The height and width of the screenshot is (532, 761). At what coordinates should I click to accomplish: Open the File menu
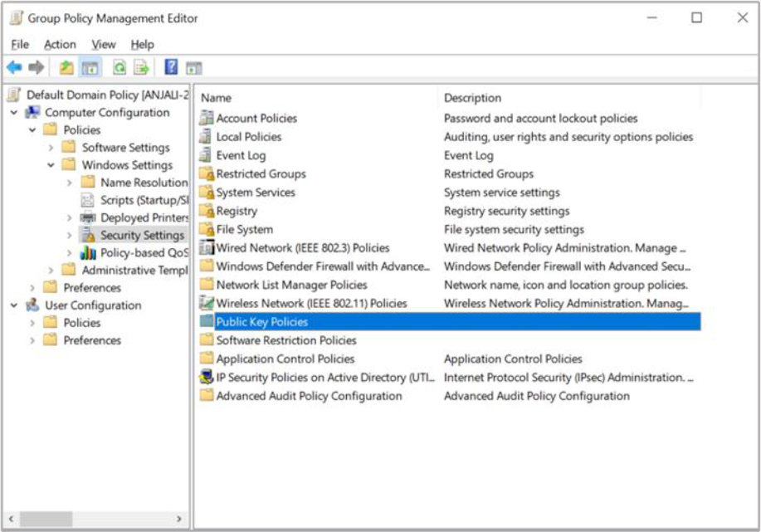[20, 45]
